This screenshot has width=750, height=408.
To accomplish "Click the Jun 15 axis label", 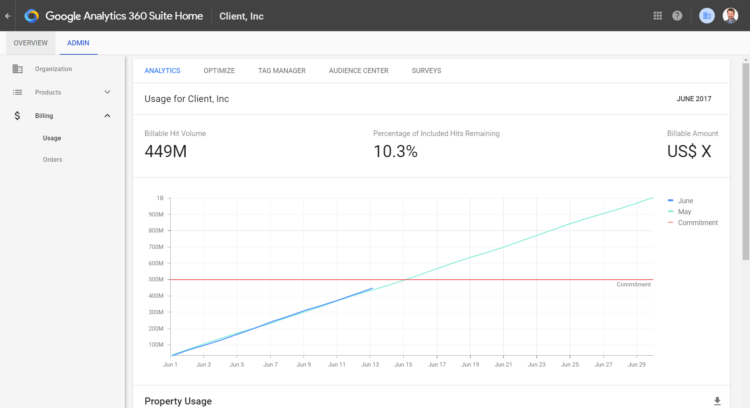I will [x=403, y=364].
